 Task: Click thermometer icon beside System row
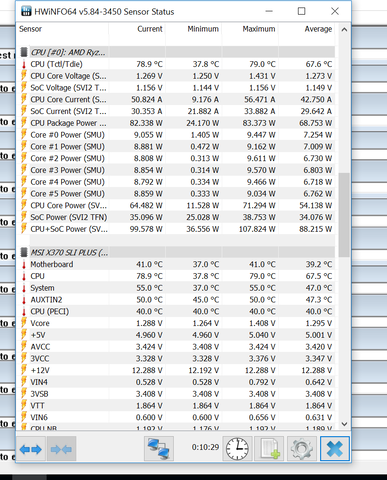pyautogui.click(x=24, y=288)
